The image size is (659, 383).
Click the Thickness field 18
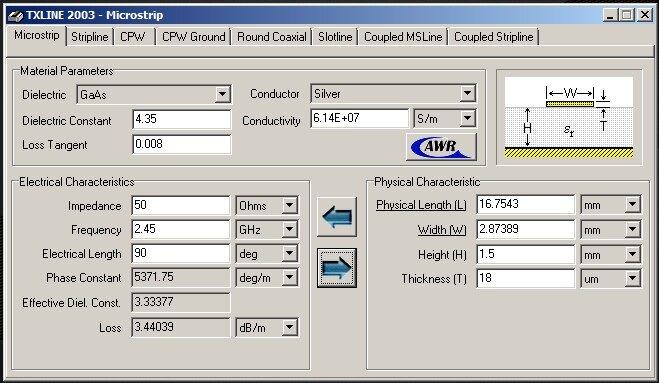525,278
